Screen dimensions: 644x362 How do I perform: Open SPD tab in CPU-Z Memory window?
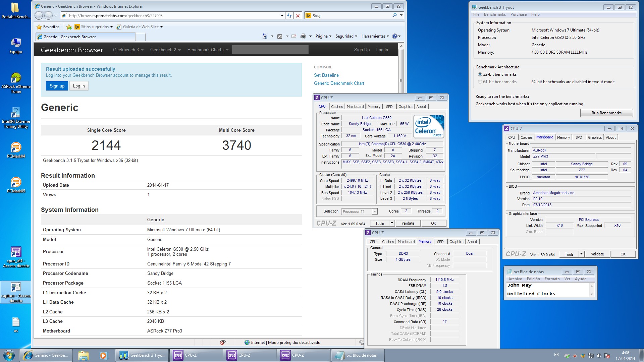[440, 242]
